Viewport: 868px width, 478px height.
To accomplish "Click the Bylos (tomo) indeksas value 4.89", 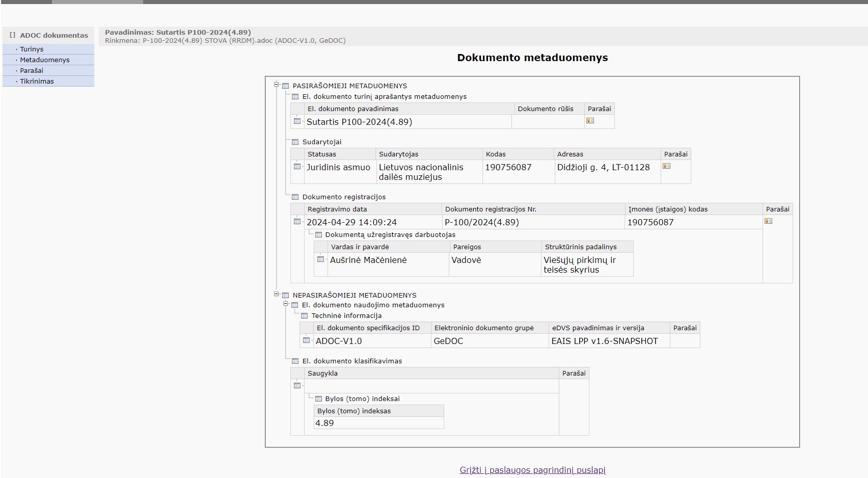I will 324,423.
